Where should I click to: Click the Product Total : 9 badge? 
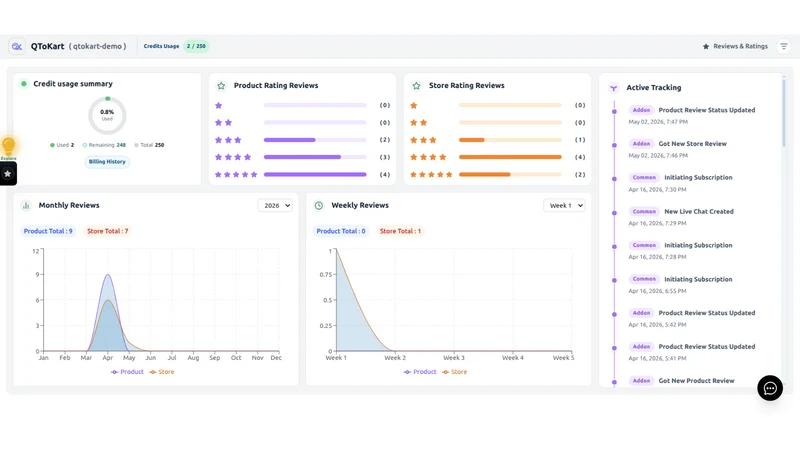(48, 231)
